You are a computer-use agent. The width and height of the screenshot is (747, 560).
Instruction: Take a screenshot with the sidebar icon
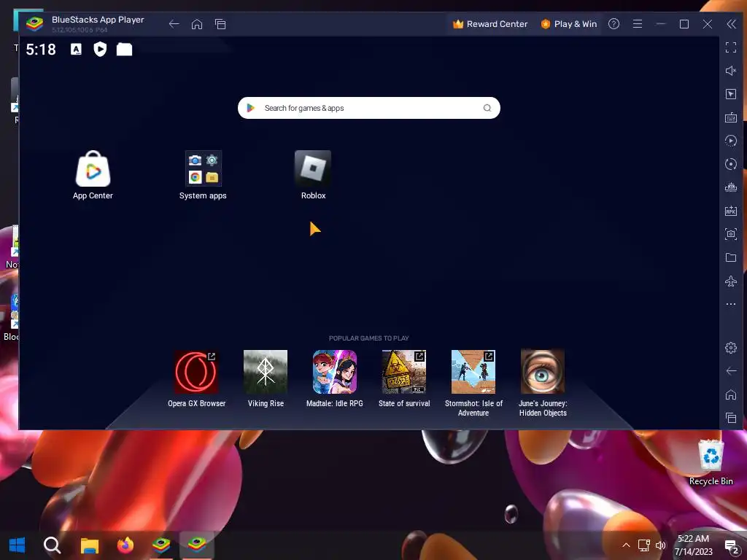coord(731,234)
